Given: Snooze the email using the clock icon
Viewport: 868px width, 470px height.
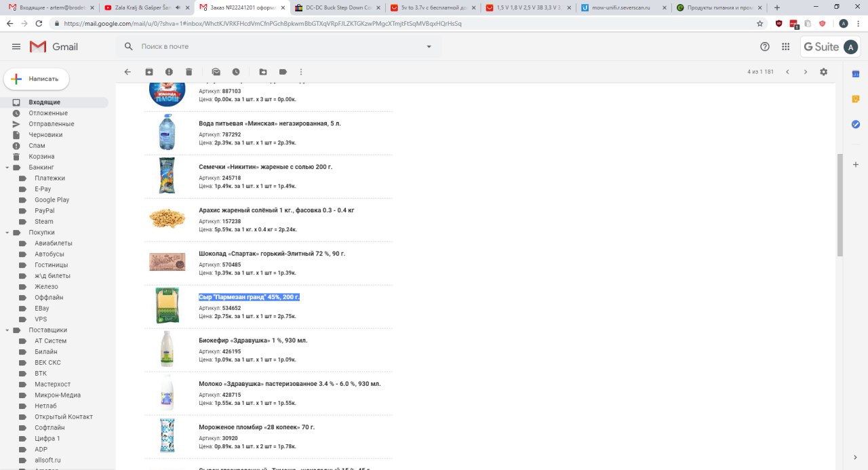Looking at the screenshot, I should click(236, 72).
